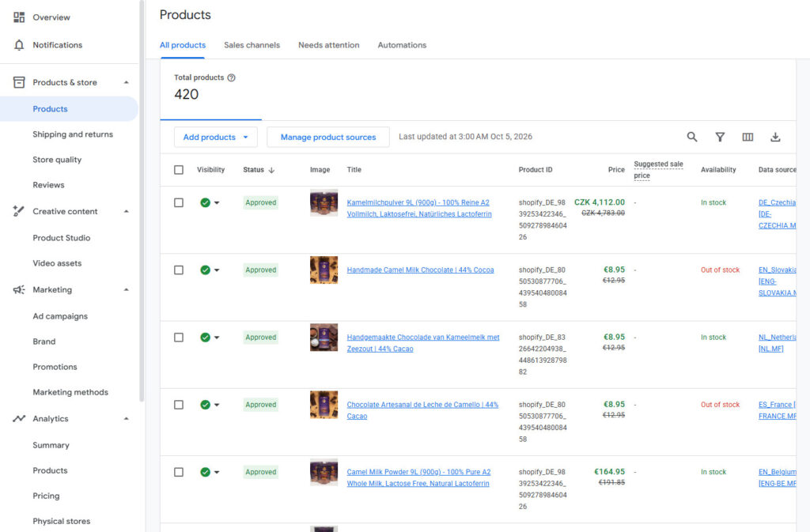Click the Analytics chart icon
This screenshot has height=532, width=810.
tap(19, 418)
